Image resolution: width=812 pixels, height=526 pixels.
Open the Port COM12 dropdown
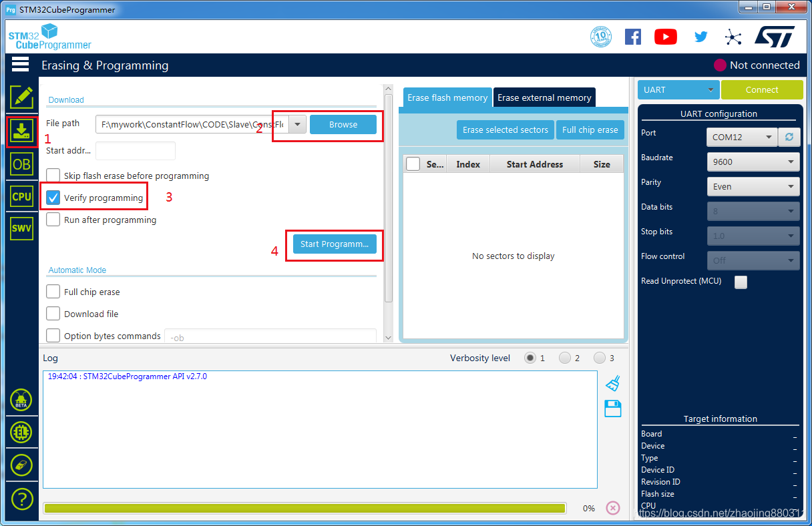[742, 137]
